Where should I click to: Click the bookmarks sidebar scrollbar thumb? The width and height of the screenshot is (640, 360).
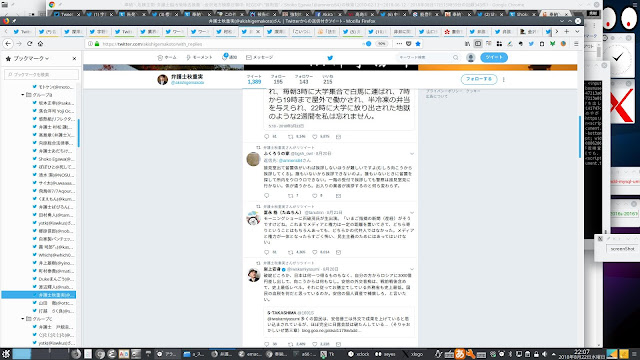pos(78,133)
